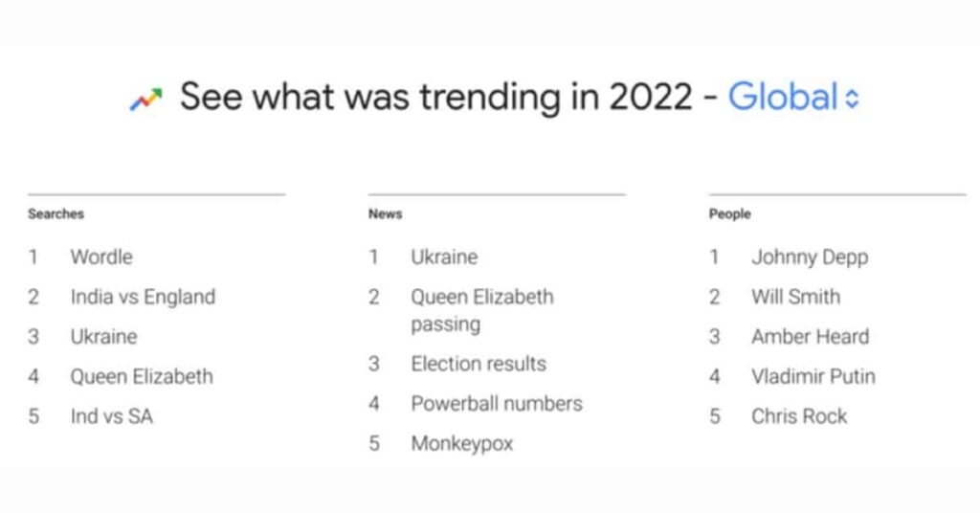The width and height of the screenshot is (980, 513).
Task: Click the Google Trends arrow logo icon
Action: coord(146,98)
